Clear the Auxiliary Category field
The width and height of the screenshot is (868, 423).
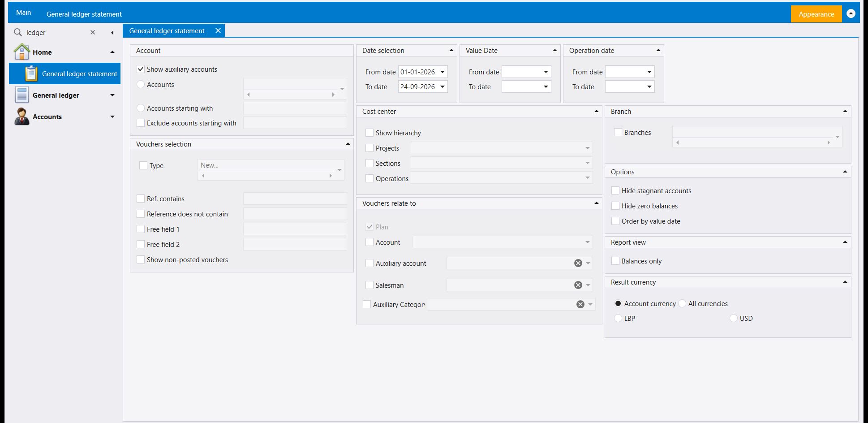click(580, 304)
